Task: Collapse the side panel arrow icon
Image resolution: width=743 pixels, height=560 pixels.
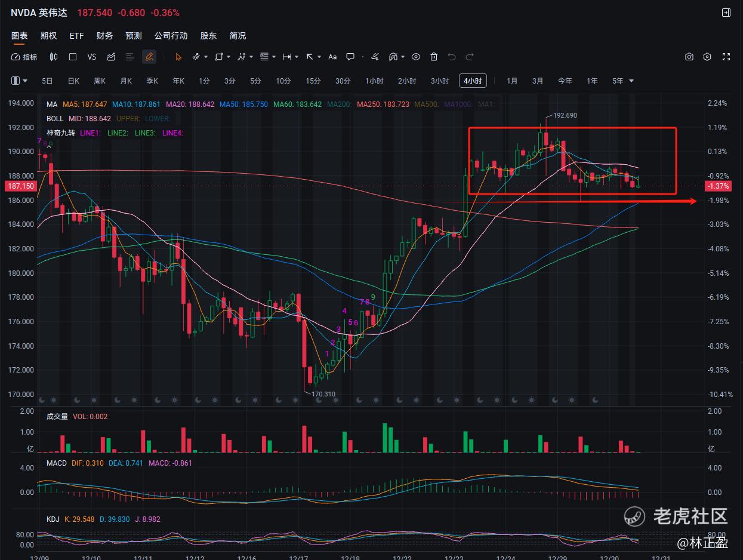Action: click(726, 13)
